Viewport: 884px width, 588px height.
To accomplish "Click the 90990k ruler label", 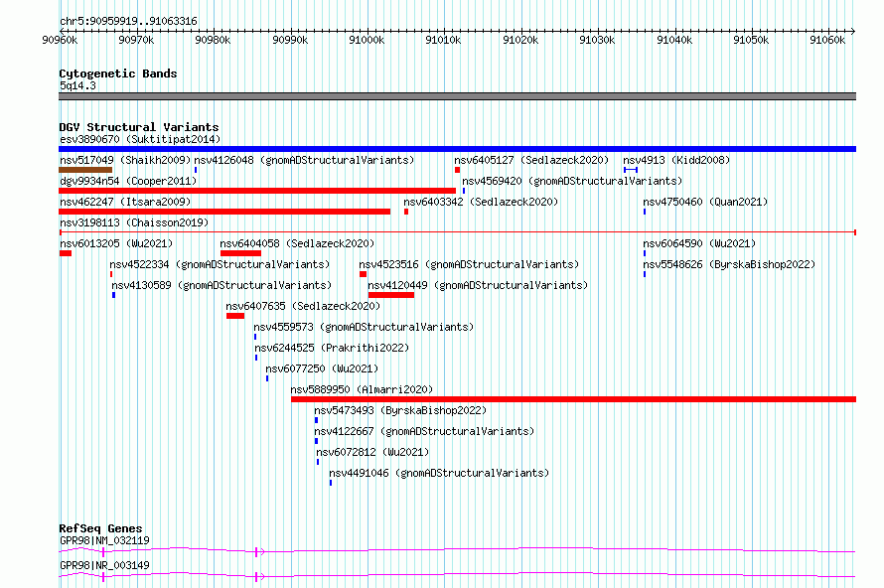I will pos(290,40).
